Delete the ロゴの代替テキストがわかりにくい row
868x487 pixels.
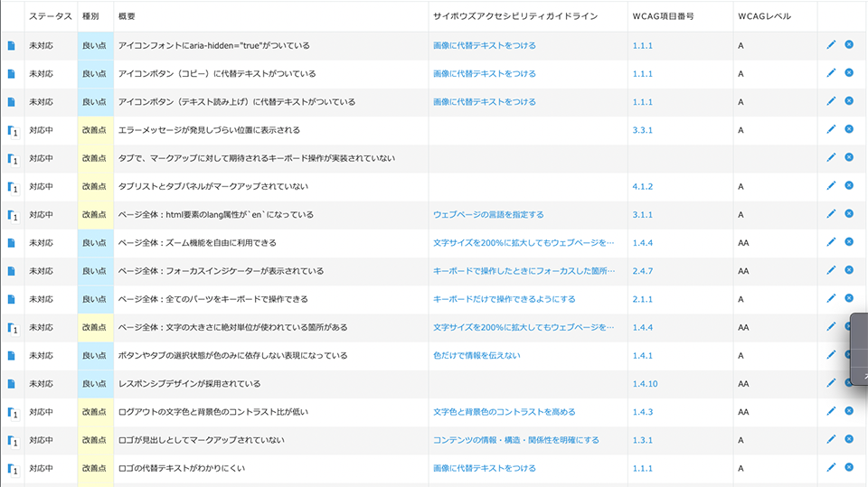click(x=849, y=467)
